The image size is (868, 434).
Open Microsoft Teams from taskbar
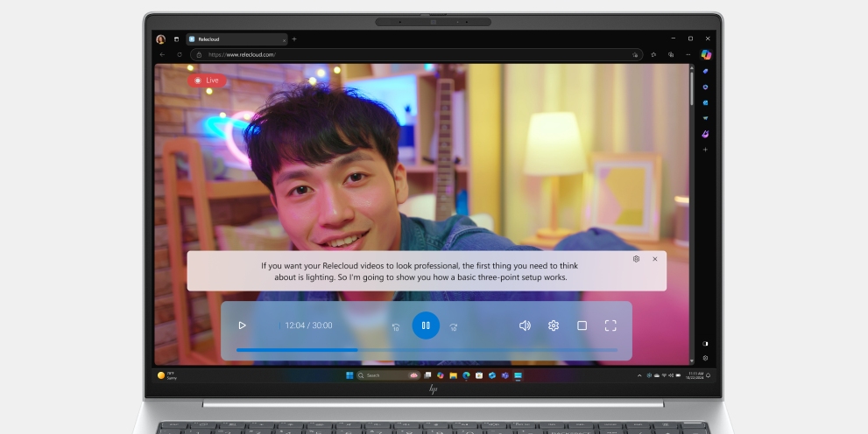pyautogui.click(x=505, y=375)
